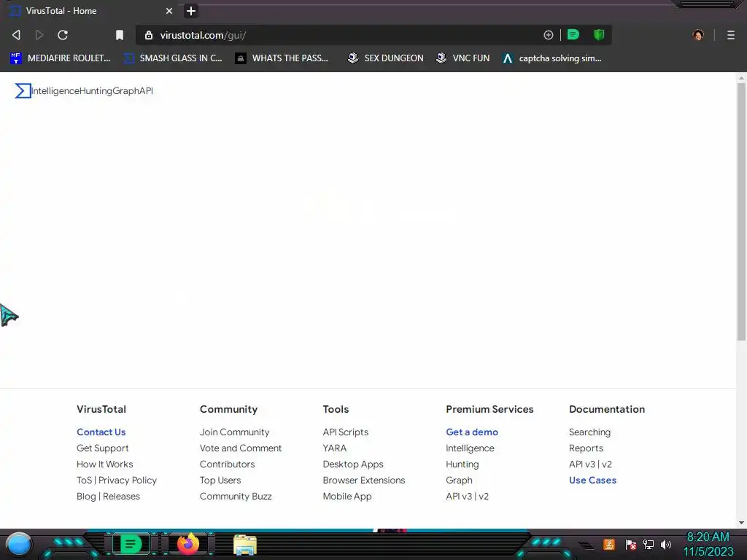Open the Reports documentation link
Viewport: 747px width, 560px height.
[x=586, y=448]
